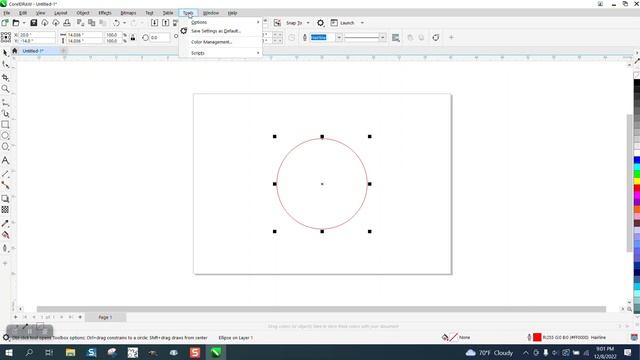640x360 pixels.
Task: Click the X position input field
Action: point(37,35)
